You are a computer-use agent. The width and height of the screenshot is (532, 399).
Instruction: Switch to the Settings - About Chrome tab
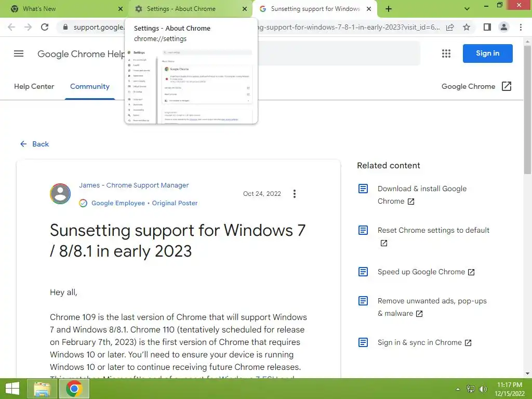click(x=190, y=9)
